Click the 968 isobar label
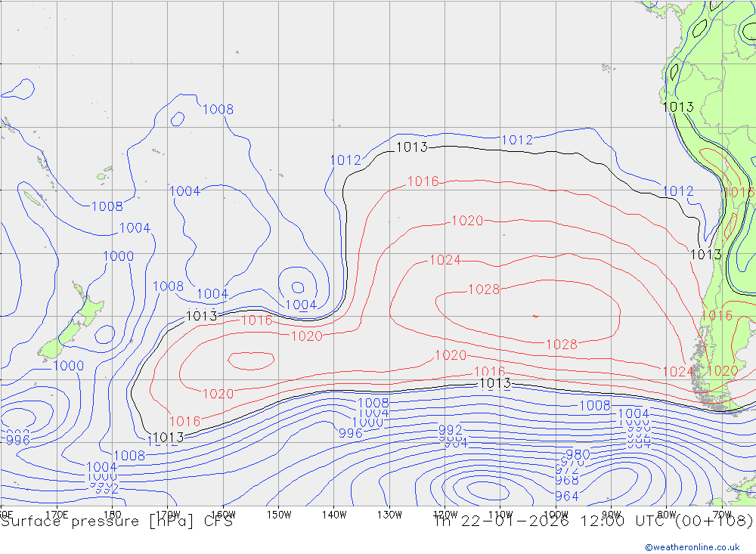 point(566,481)
